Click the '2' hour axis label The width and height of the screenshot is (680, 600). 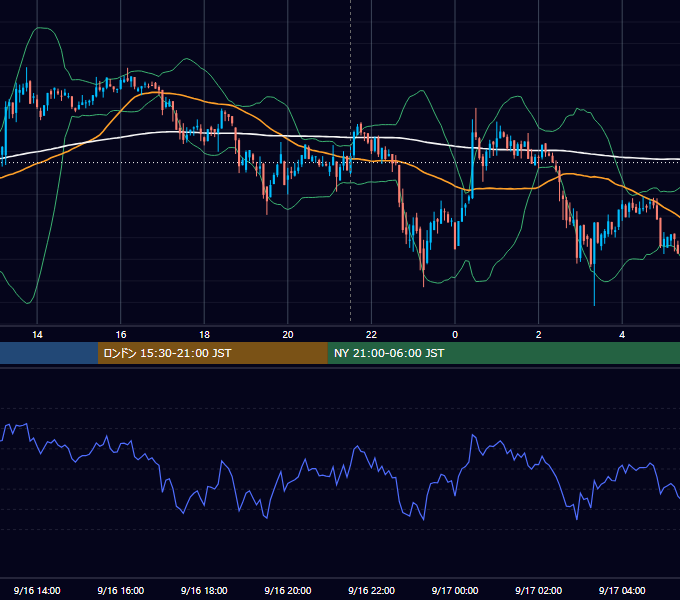pyautogui.click(x=539, y=335)
